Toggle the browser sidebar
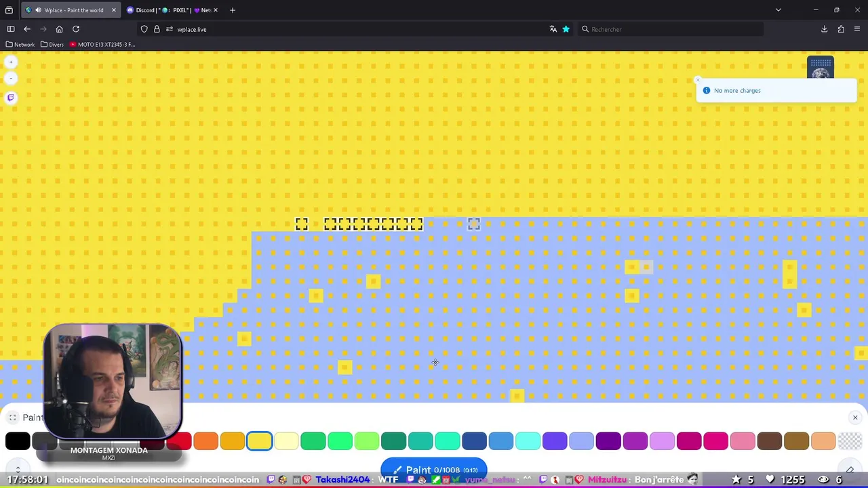This screenshot has width=868, height=488. pyautogui.click(x=11, y=29)
